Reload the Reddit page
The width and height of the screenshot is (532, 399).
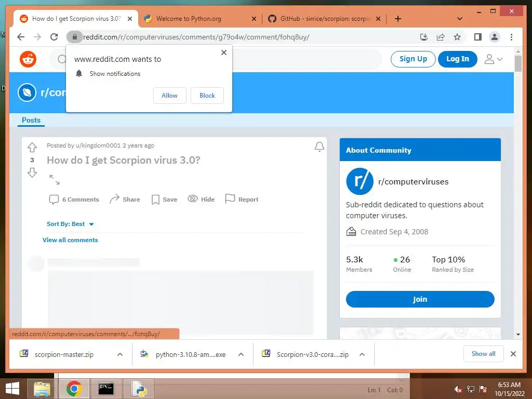click(54, 37)
